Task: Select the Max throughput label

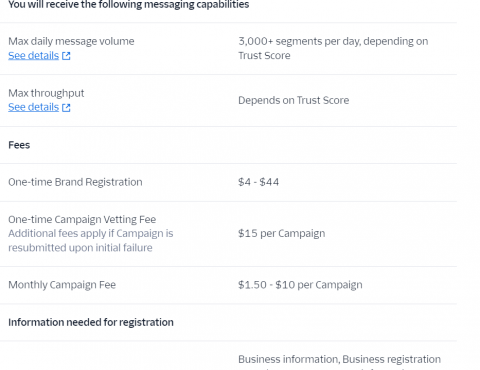Action: coord(46,93)
